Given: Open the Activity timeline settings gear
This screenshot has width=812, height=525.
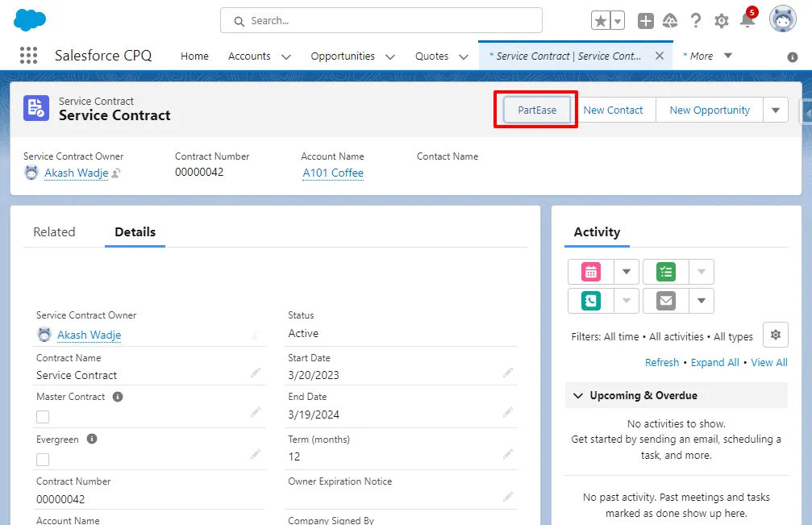Looking at the screenshot, I should coord(775,335).
